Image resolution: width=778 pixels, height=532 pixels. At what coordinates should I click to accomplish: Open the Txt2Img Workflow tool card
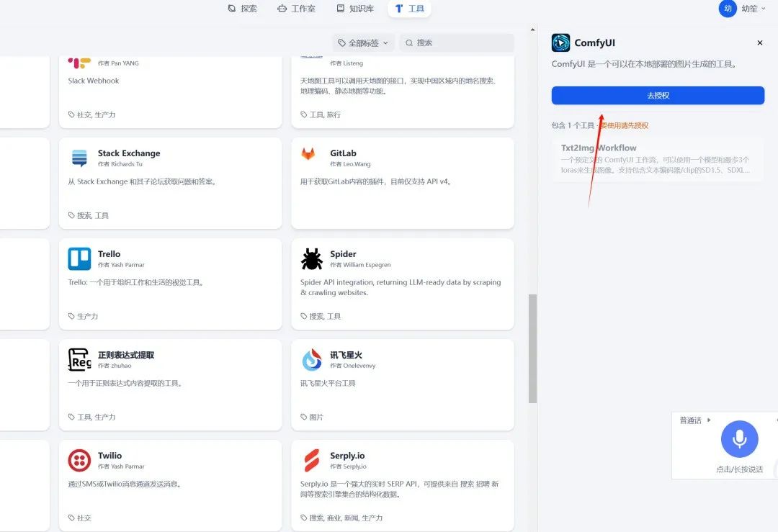tap(658, 159)
